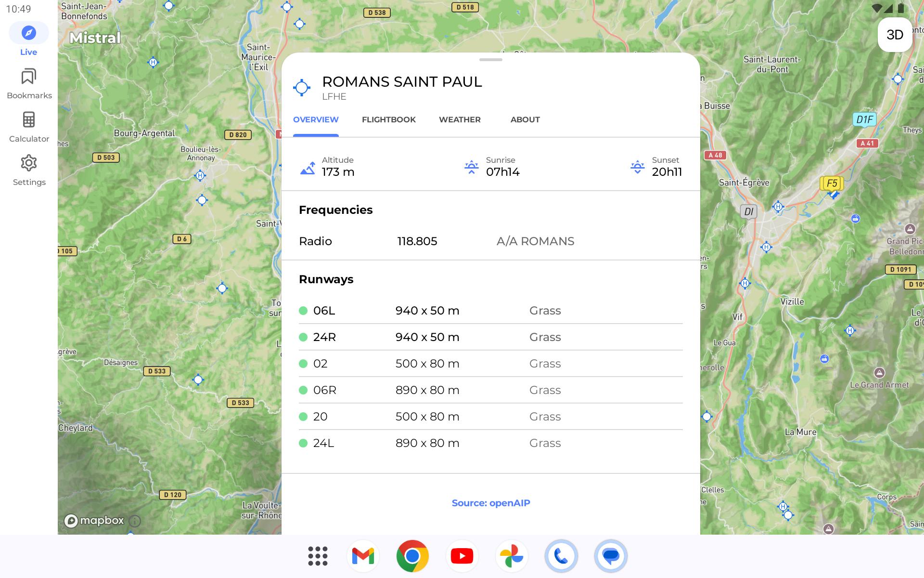Screen dimensions: 924x578
Task: Select runway 24L row
Action: 491,443
